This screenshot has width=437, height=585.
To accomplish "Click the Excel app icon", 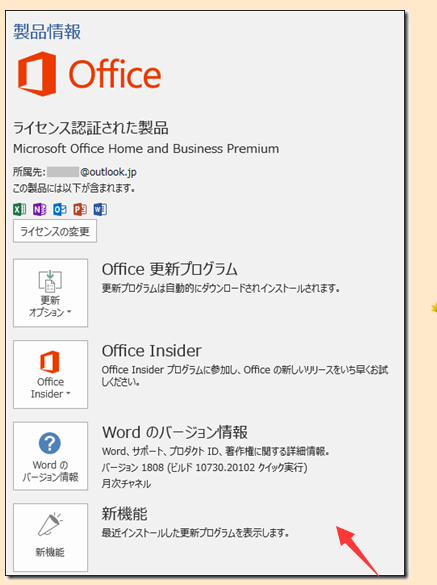I will [19, 209].
